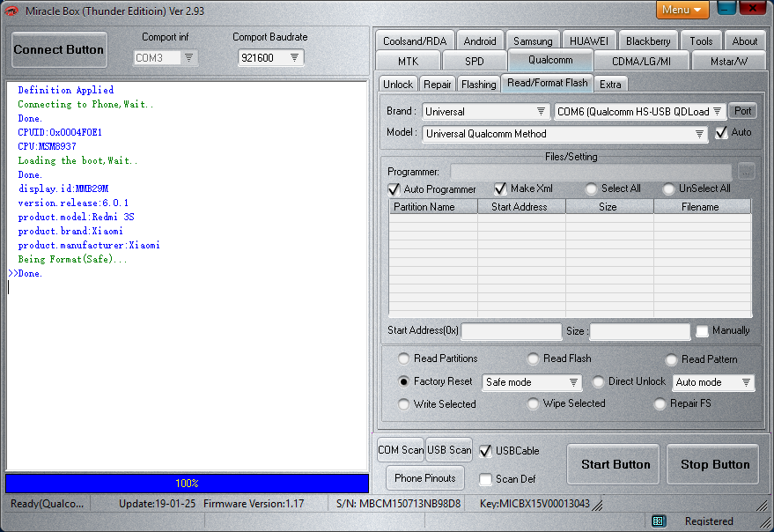Open Phone Pinouts

point(425,478)
